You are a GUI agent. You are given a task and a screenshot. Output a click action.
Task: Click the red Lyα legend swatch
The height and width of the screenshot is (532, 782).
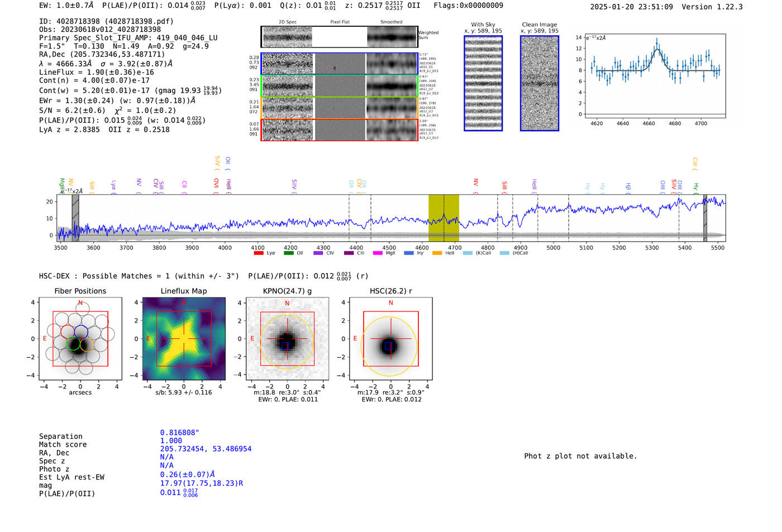(258, 253)
